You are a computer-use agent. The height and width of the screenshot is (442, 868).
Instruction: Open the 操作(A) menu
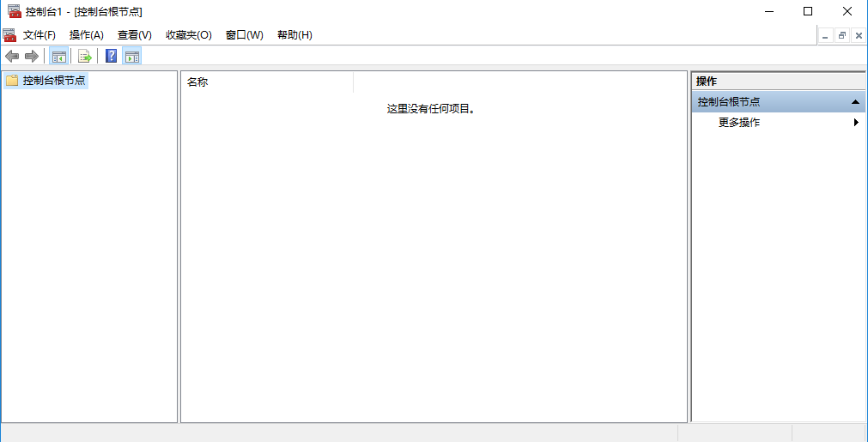tap(86, 35)
